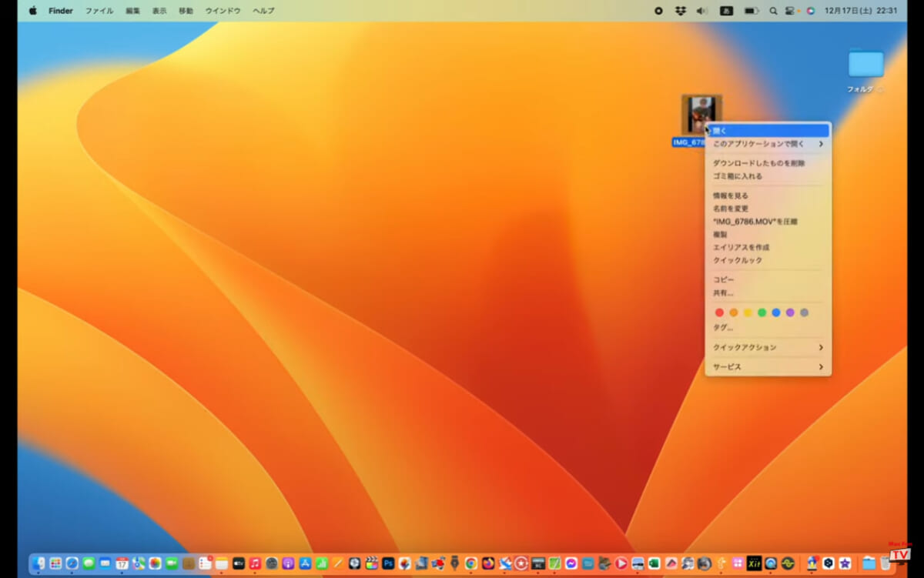Click the date and time display
The image size is (924, 578).
(x=861, y=11)
